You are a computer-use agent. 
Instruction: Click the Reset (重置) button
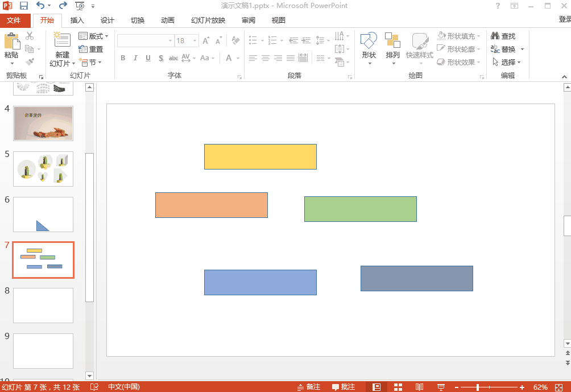click(91, 49)
